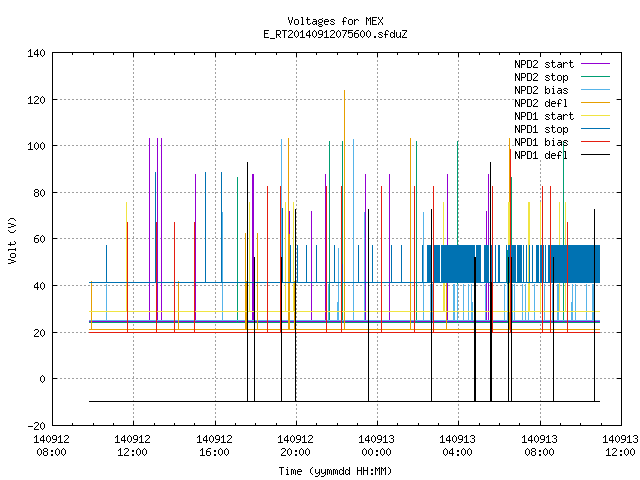Click the 'NPD1 stop' legend label
Screen dimensions: 640x480
click(x=541, y=129)
